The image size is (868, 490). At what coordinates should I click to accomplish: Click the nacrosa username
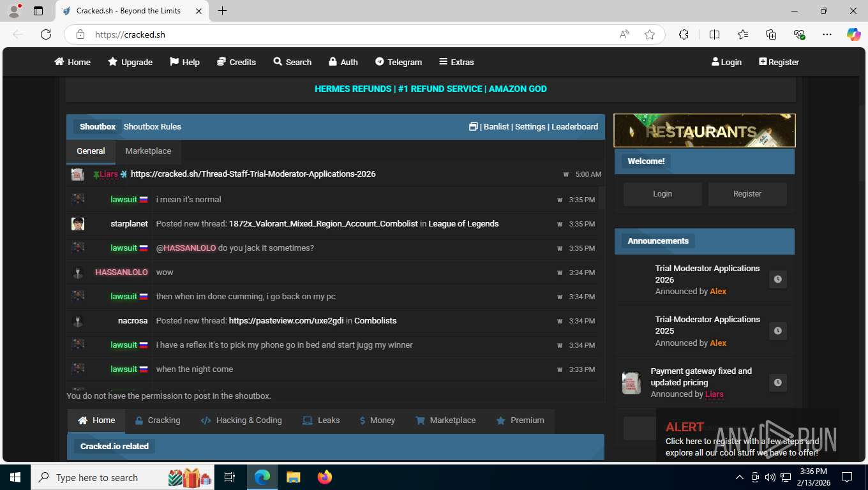[x=133, y=321]
